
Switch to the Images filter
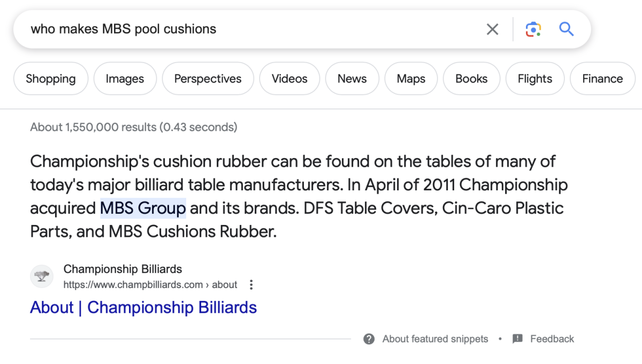pyautogui.click(x=125, y=79)
